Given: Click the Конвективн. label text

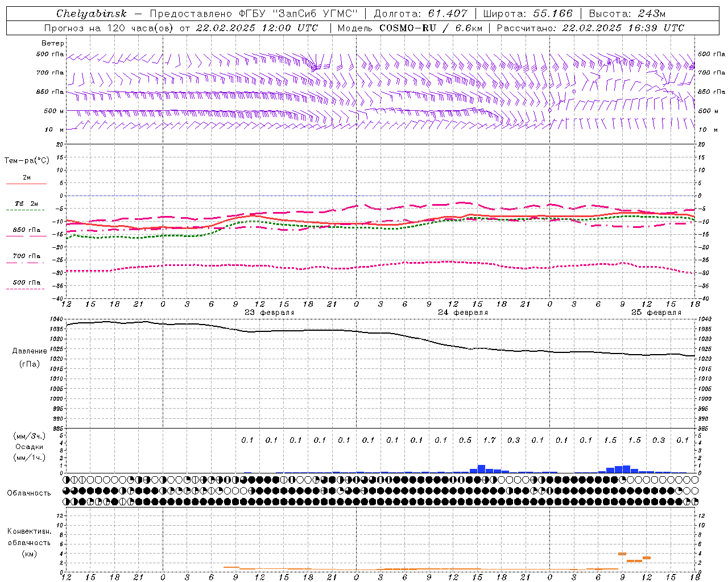Looking at the screenshot, I should [x=29, y=531].
